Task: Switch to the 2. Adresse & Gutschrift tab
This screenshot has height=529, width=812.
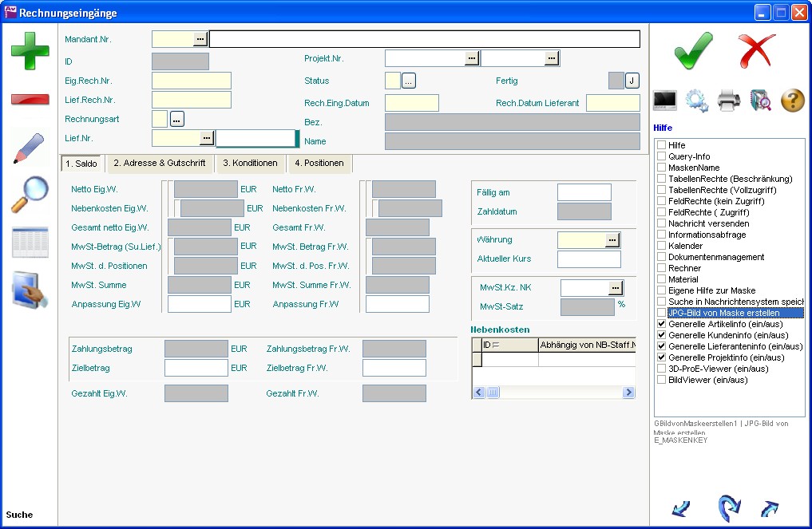Action: click(159, 164)
